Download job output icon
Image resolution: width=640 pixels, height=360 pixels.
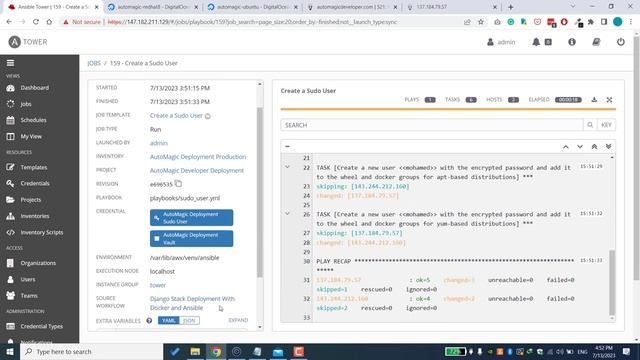(x=594, y=100)
